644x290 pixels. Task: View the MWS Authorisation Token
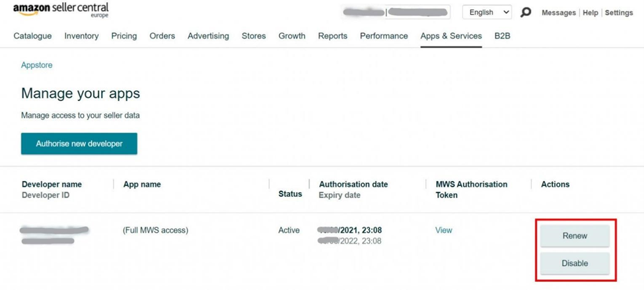coord(444,231)
